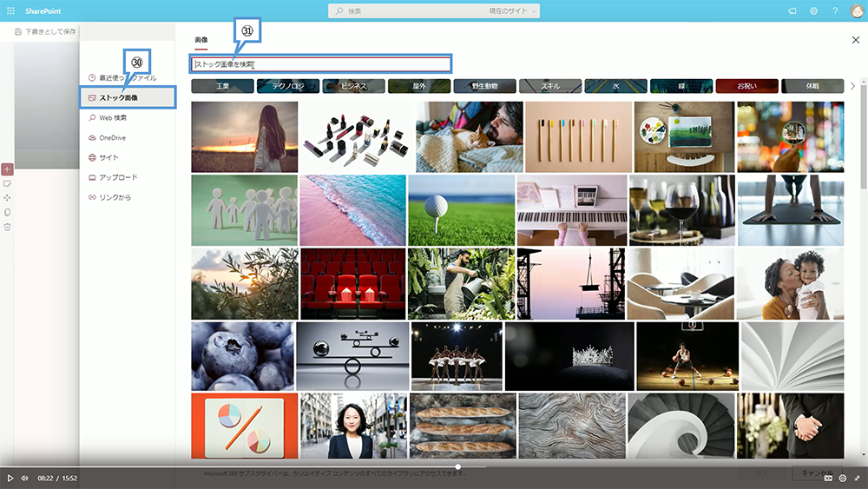
Task: Filter by 水 category
Action: coord(615,86)
